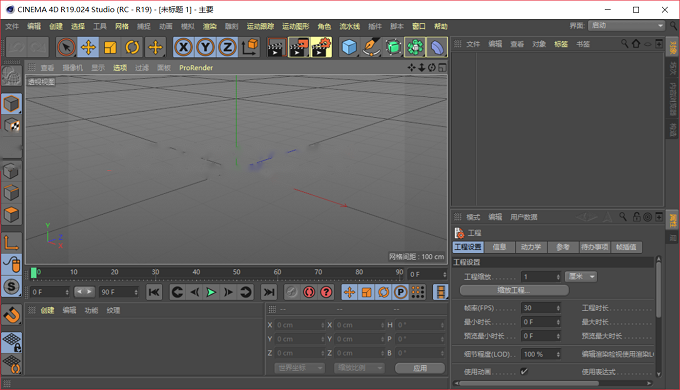Activate the Move tool in top toolbar
Screen dimensions: 680x390
(88, 47)
